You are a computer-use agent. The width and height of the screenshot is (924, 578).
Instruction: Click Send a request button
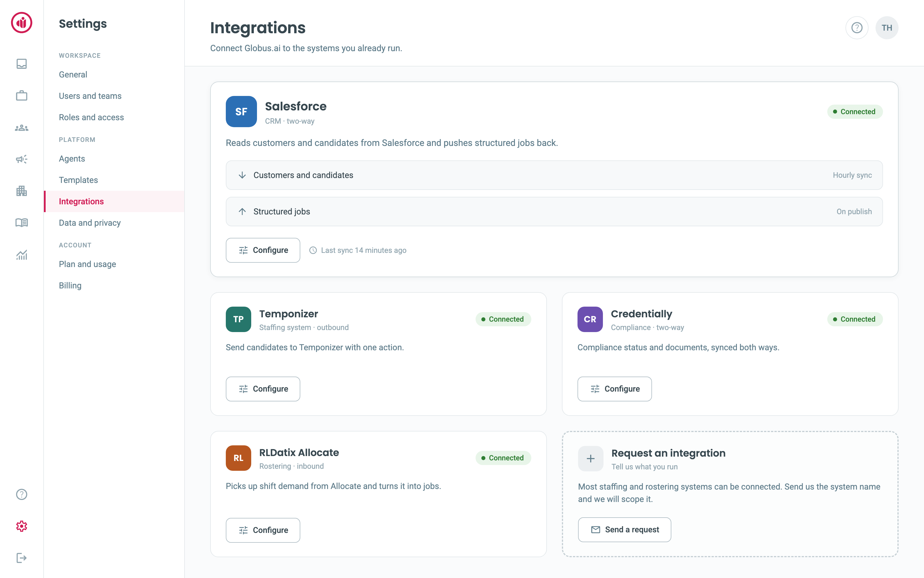click(x=624, y=529)
